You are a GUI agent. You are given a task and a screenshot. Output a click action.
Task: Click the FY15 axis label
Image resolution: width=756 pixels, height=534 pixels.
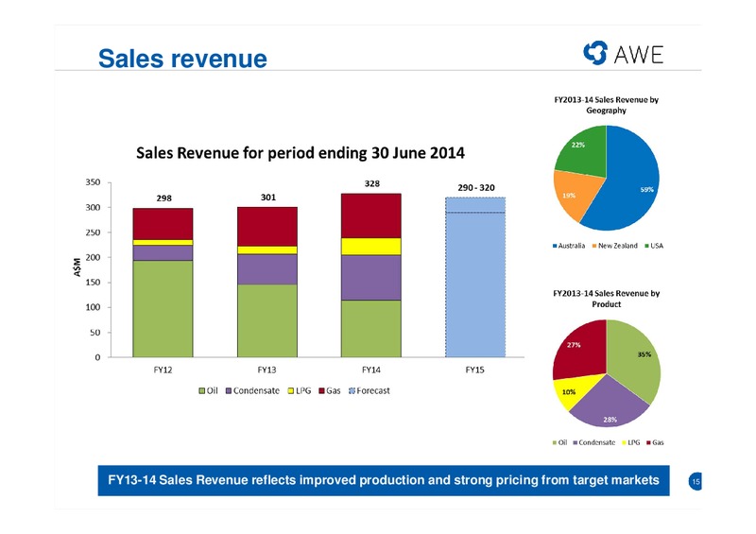[x=475, y=370]
